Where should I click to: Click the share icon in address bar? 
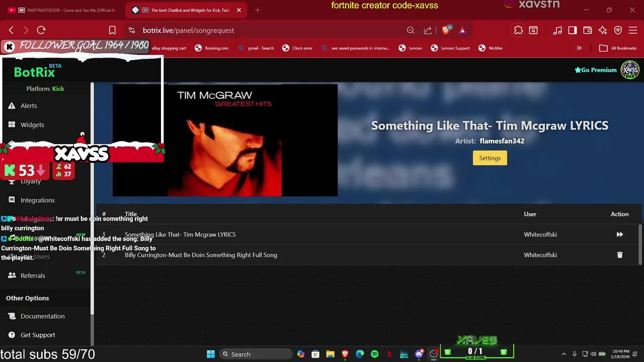(x=428, y=30)
